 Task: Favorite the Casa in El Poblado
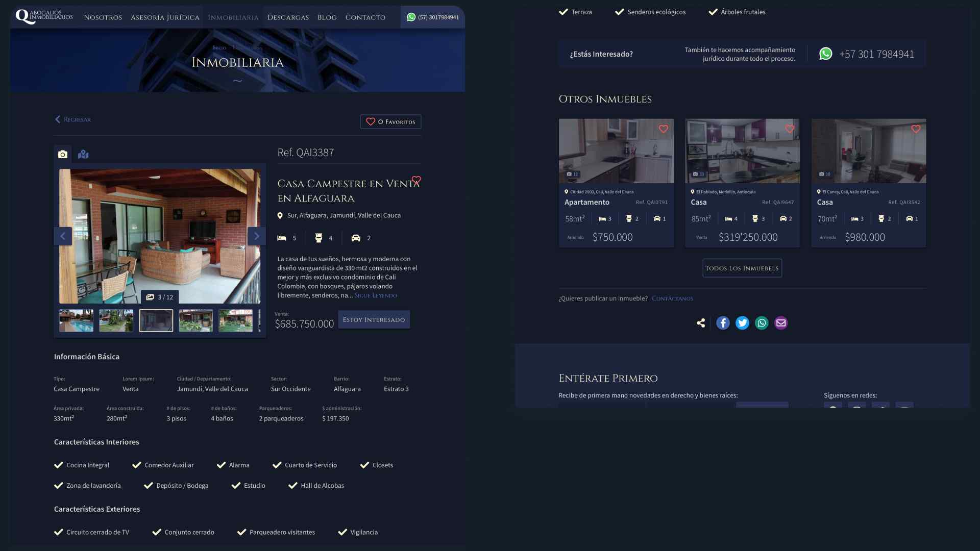click(x=790, y=129)
